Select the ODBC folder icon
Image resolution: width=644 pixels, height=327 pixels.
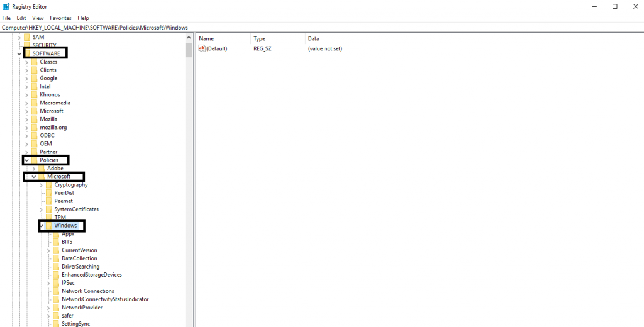(34, 136)
